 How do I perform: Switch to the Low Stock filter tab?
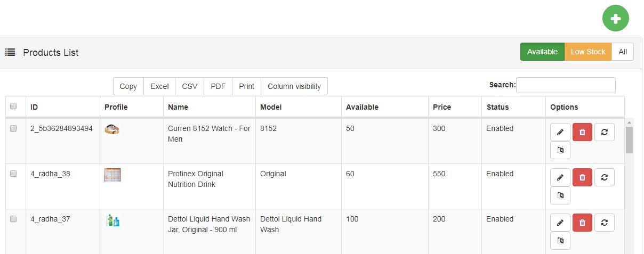coord(588,52)
